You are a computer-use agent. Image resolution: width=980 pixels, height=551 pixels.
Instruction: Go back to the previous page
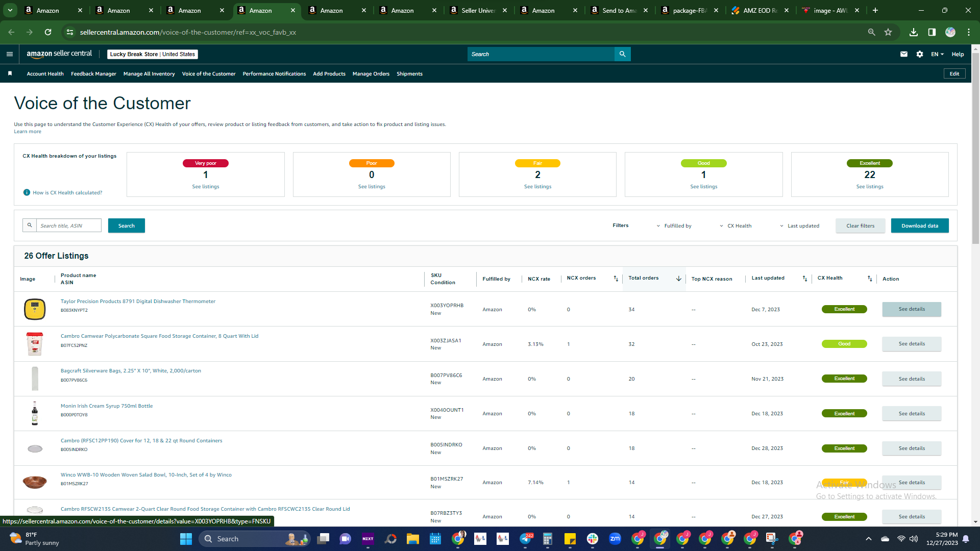click(x=11, y=32)
